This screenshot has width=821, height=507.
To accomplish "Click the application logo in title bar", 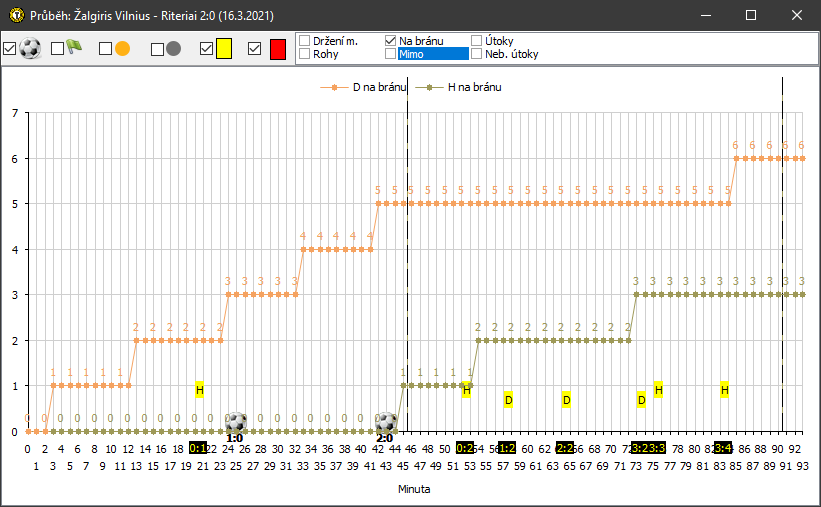I will click(15, 16).
